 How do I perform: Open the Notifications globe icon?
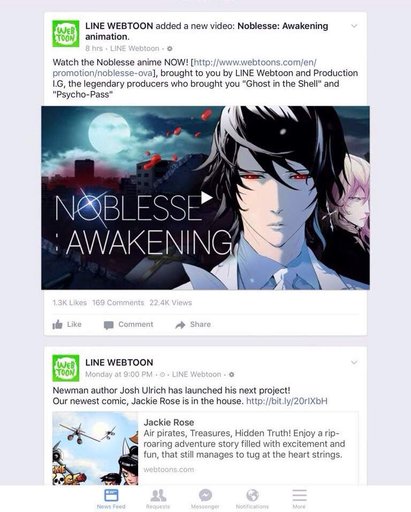tap(252, 495)
